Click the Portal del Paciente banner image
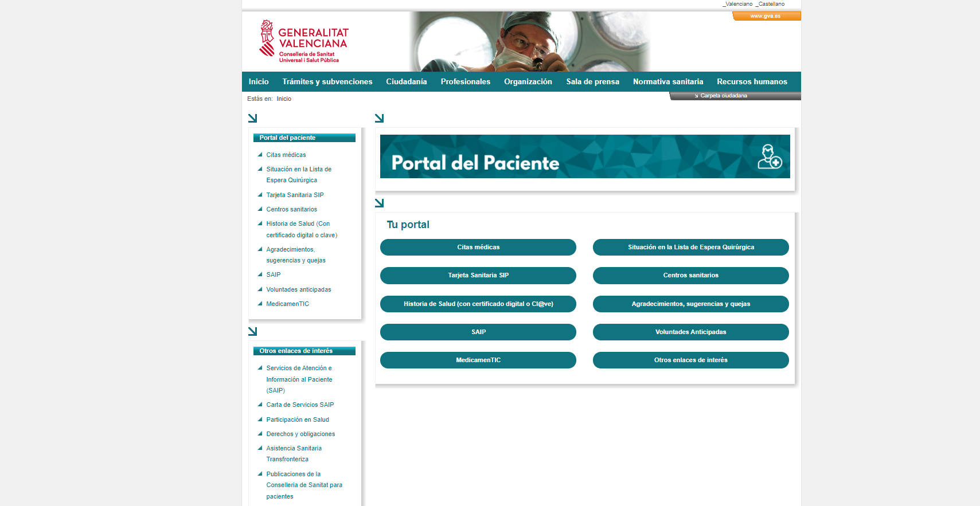 584,156
